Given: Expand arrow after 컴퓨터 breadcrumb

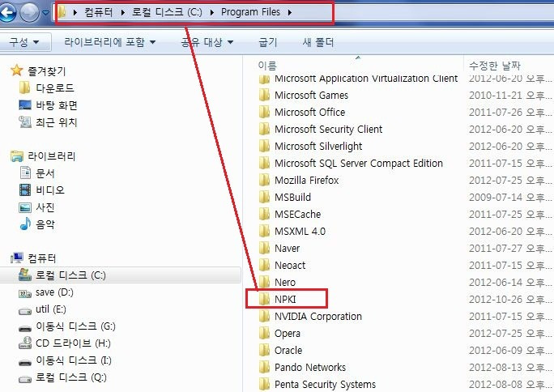Looking at the screenshot, I should 122,13.
